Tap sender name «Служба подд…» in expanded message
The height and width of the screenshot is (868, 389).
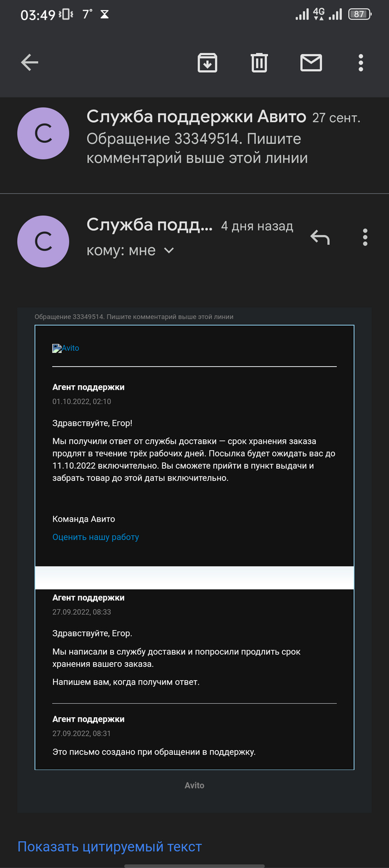pyautogui.click(x=149, y=225)
